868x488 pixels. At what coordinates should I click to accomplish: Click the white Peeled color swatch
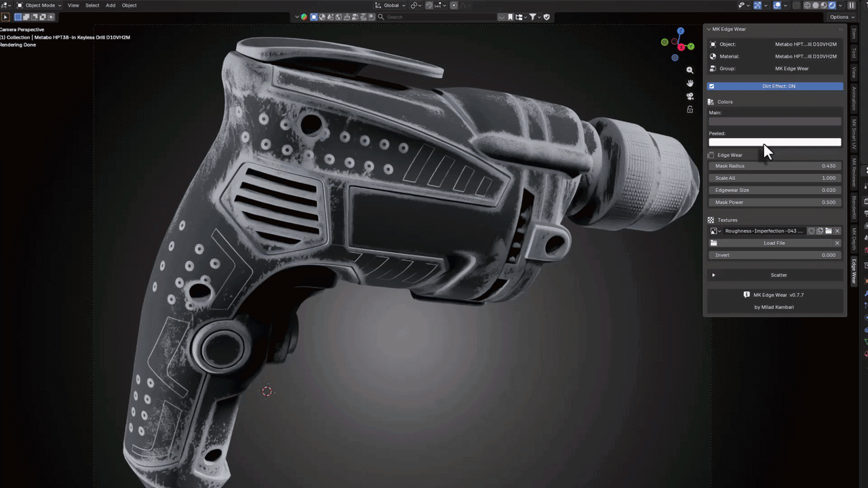(774, 142)
